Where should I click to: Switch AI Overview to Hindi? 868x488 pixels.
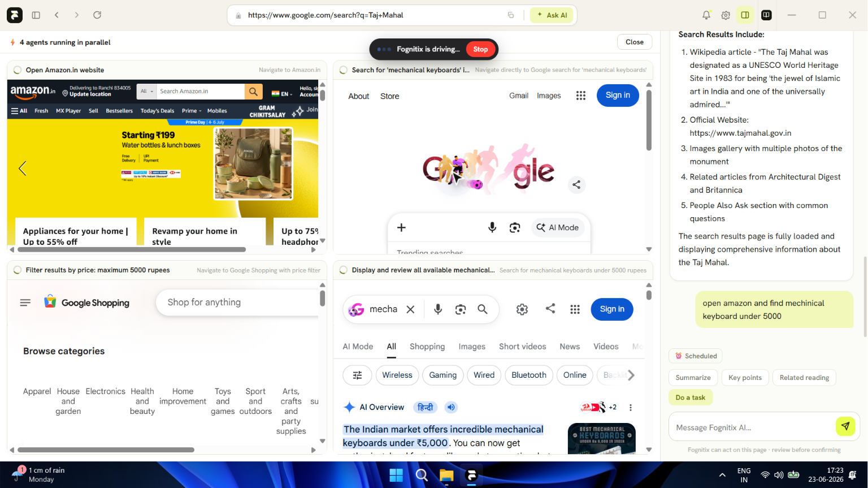425,407
